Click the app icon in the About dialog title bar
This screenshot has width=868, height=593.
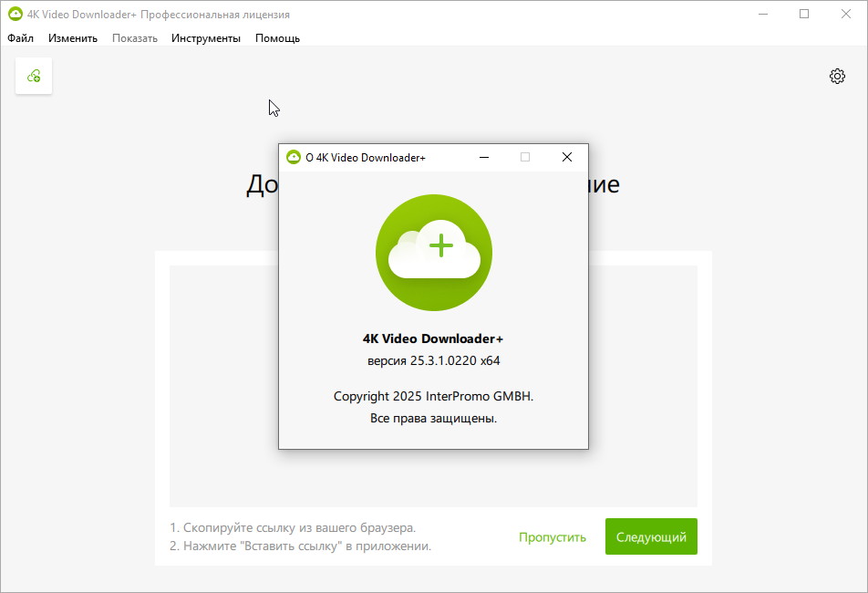tap(293, 157)
